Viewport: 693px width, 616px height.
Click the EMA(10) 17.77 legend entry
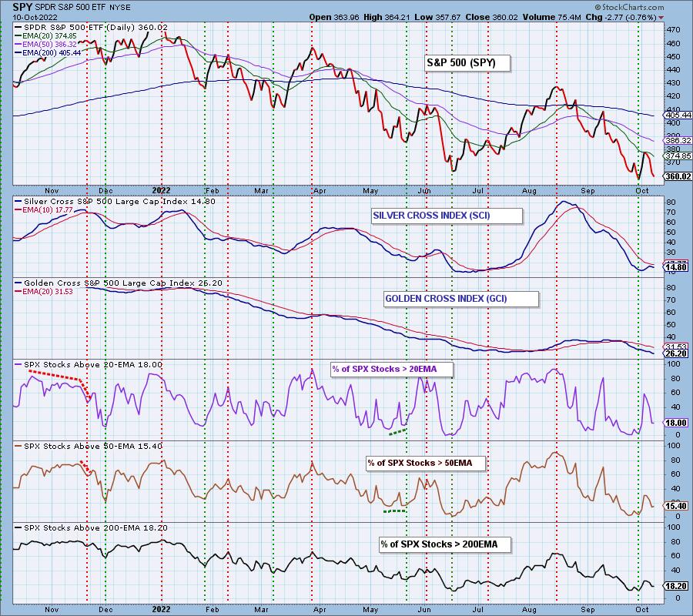[x=43, y=210]
